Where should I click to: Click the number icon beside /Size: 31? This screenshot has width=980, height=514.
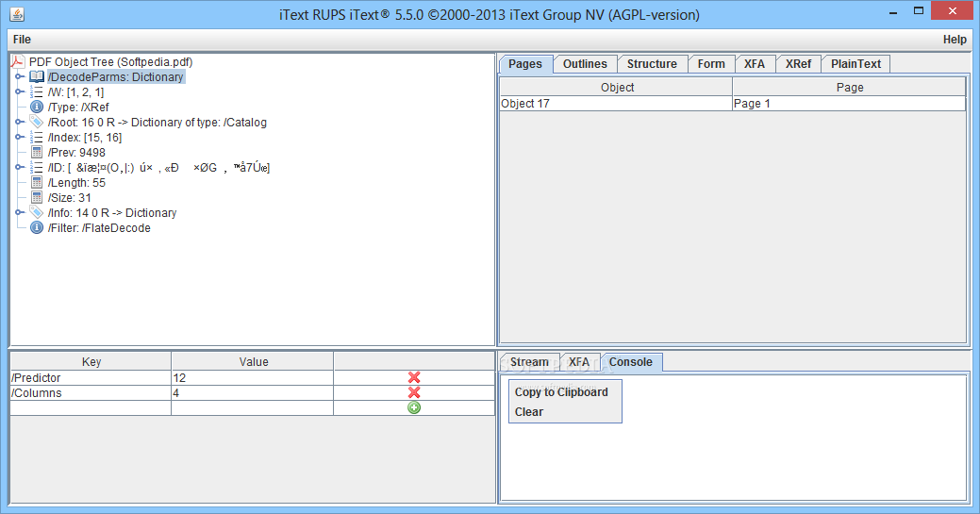37,198
